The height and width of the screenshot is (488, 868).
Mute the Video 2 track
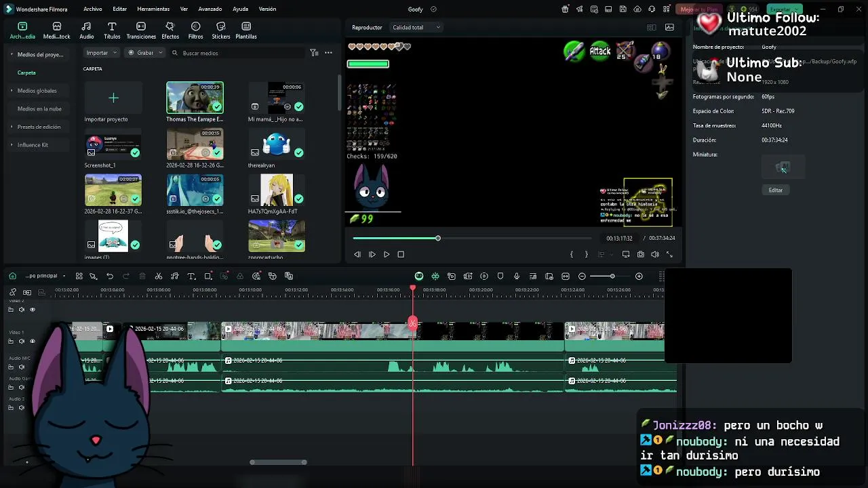tap(22, 310)
